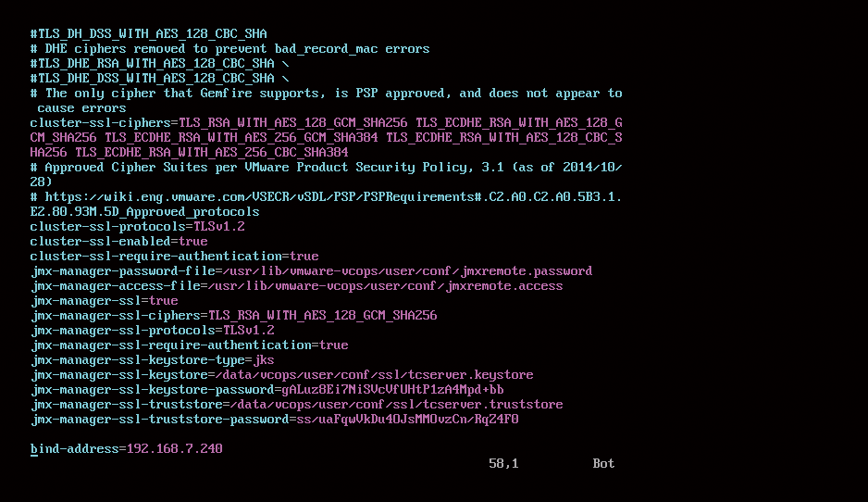Click the wiki.eng.vmware.com URL comment
This screenshot has height=502, width=868.
point(326,204)
